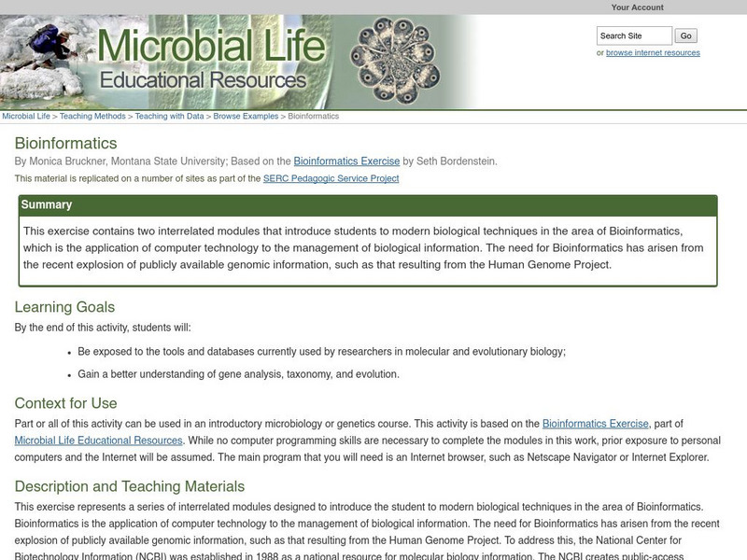The height and width of the screenshot is (560, 747).
Task: Click the Microbial Life banner title
Action: (x=211, y=45)
